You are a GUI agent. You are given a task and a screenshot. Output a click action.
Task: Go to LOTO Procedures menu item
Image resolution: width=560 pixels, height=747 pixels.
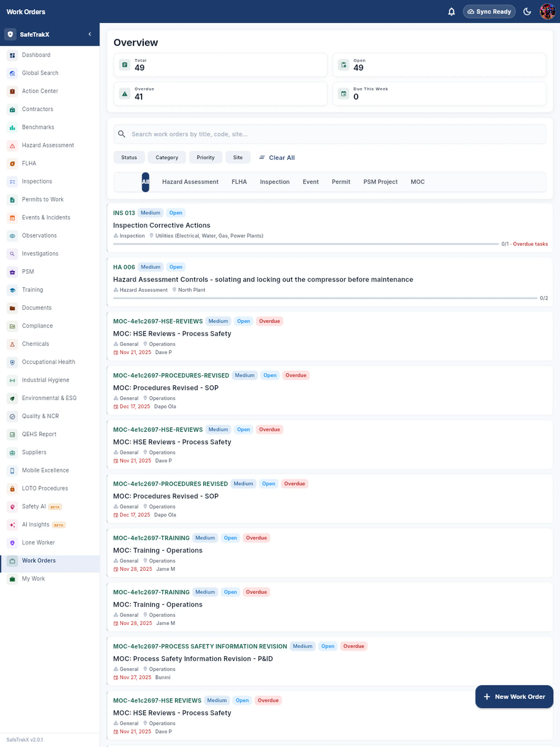(50, 489)
